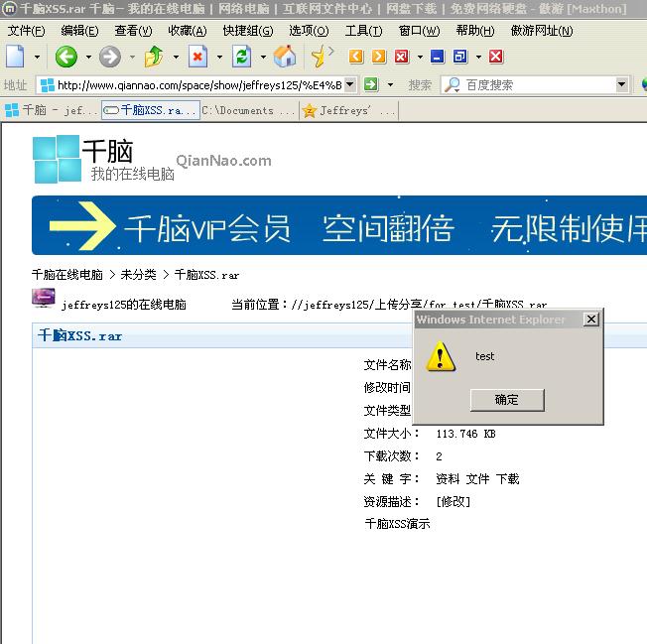647x644 pixels.
Task: Switch to the C:\Documents tab
Action: 248,110
